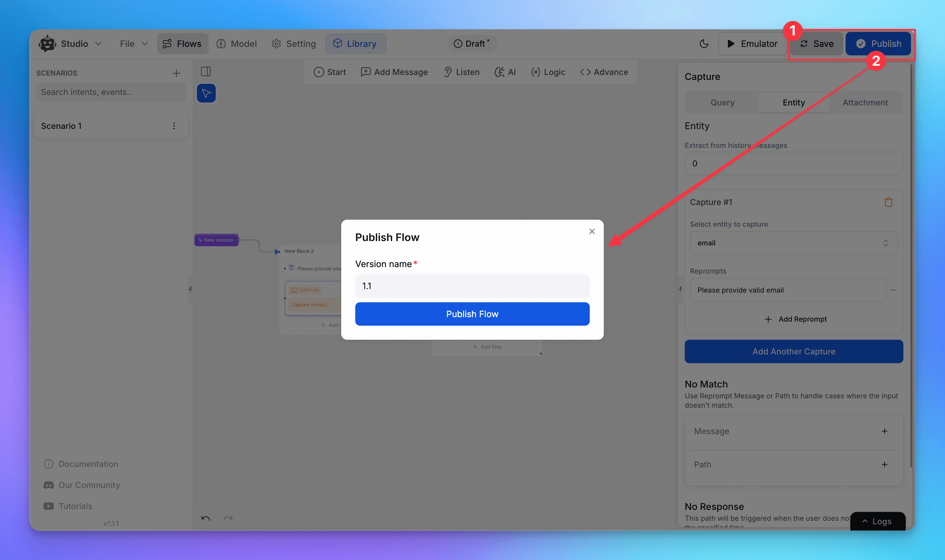Launch the Emulator

(x=752, y=44)
